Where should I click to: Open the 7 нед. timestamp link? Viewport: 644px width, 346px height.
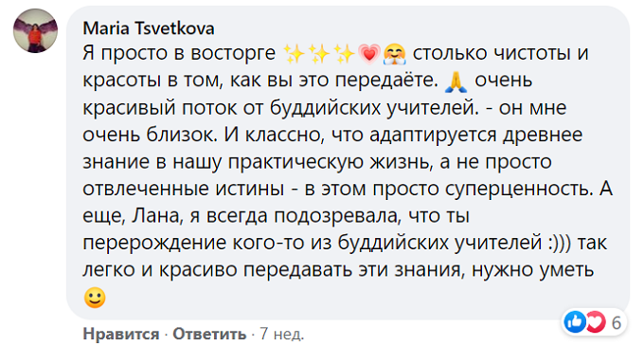282,334
